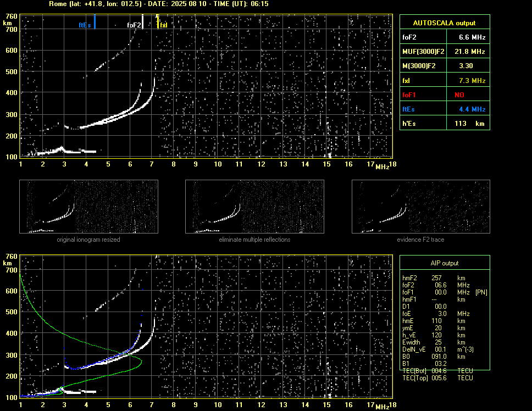Select the ymE 20 km row
532x411 pixels.
434,328
